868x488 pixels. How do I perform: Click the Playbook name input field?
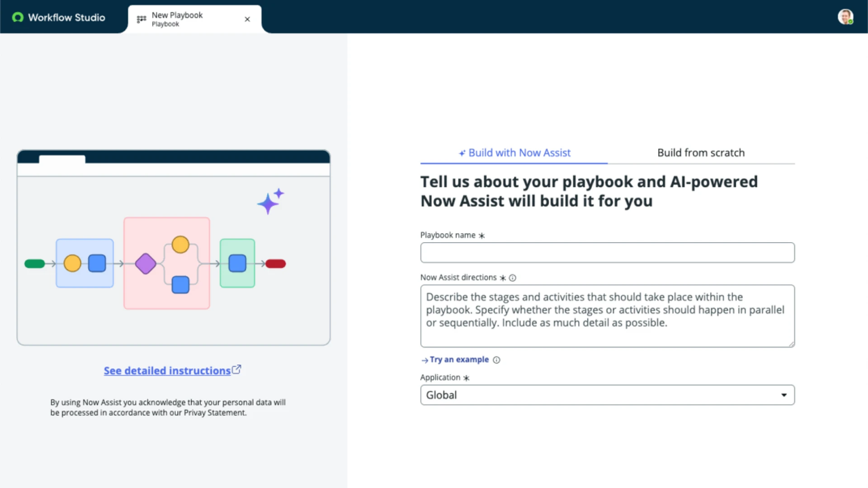(x=607, y=253)
